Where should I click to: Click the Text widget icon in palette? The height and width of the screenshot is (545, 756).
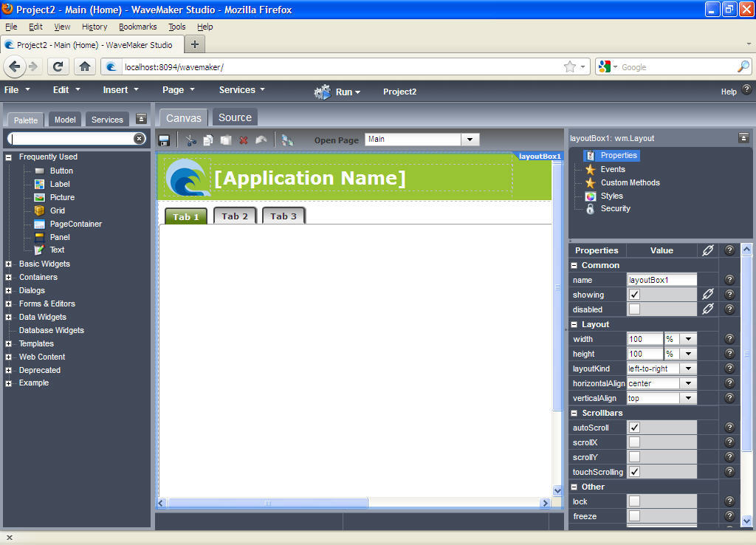tap(40, 250)
